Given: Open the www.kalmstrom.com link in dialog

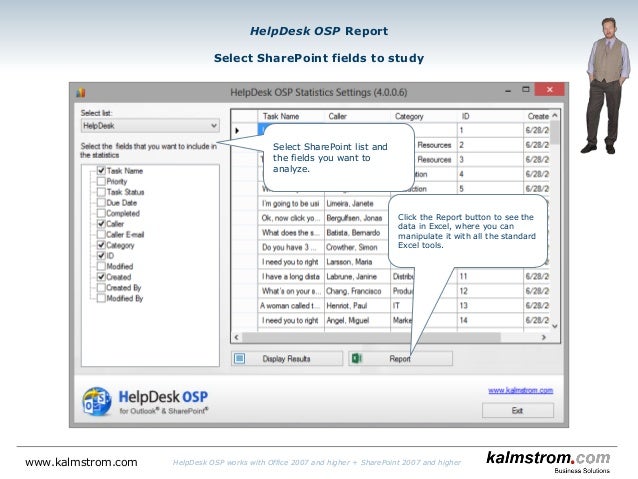Looking at the screenshot, I should pyautogui.click(x=520, y=390).
